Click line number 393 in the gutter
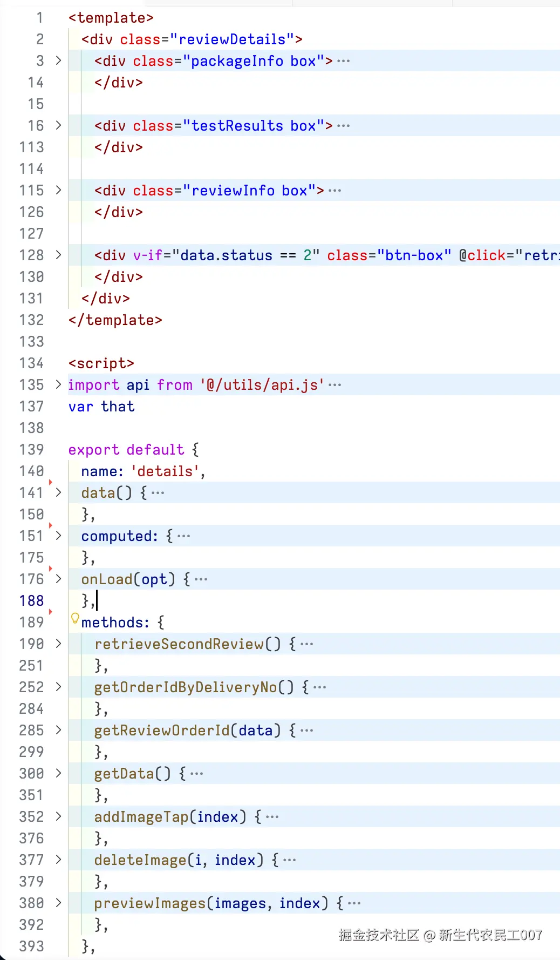Screen dimensions: 560x960 31,947
